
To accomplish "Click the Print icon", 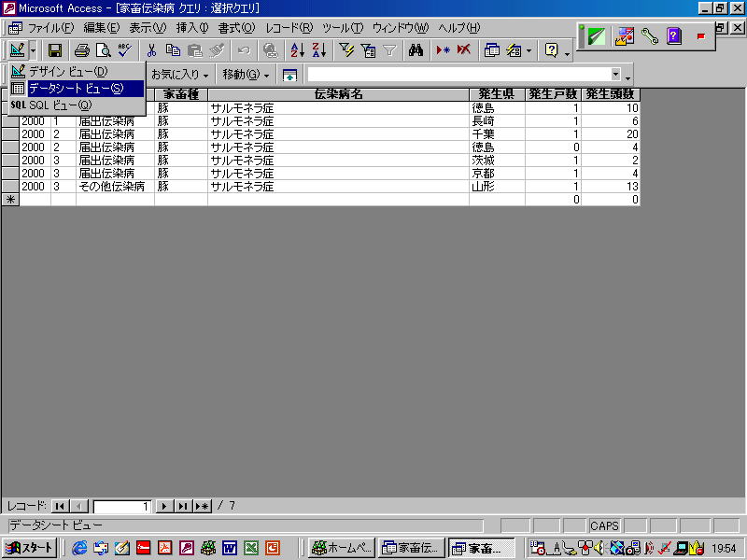I will pyautogui.click(x=82, y=50).
